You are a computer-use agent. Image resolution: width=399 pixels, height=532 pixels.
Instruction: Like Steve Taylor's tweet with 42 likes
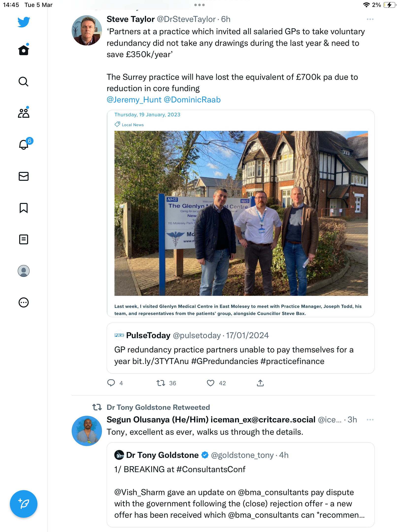[210, 383]
